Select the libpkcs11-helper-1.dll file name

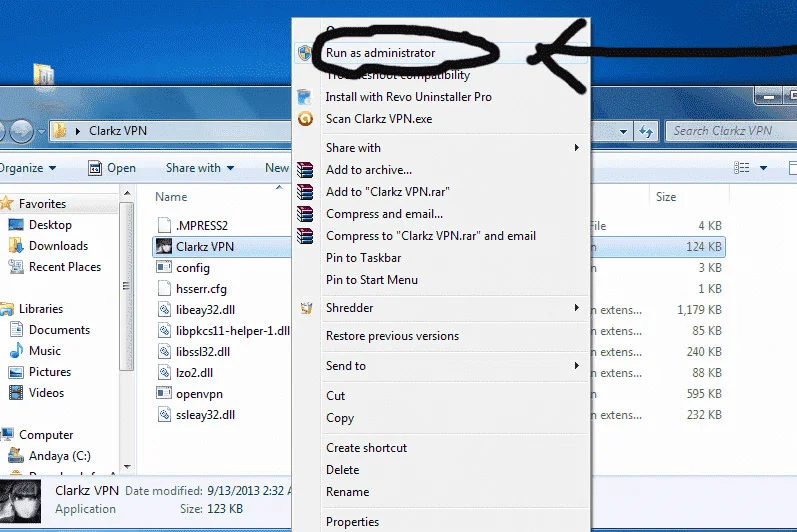click(x=233, y=331)
